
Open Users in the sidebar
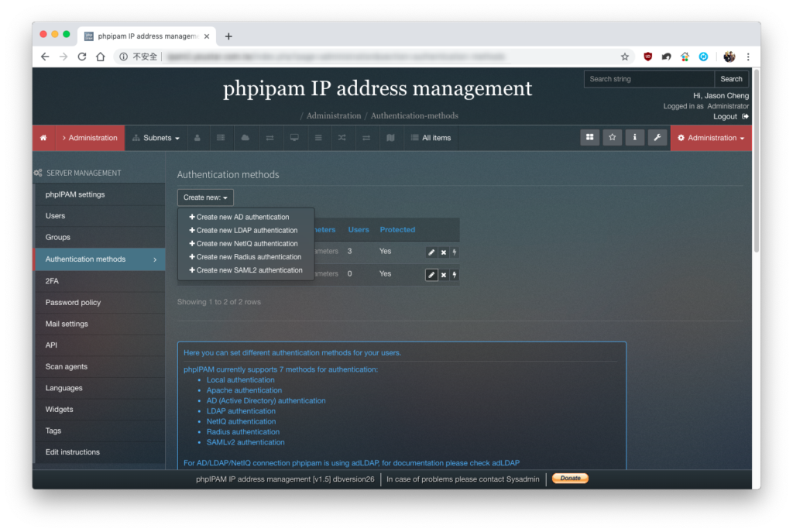coord(100,216)
